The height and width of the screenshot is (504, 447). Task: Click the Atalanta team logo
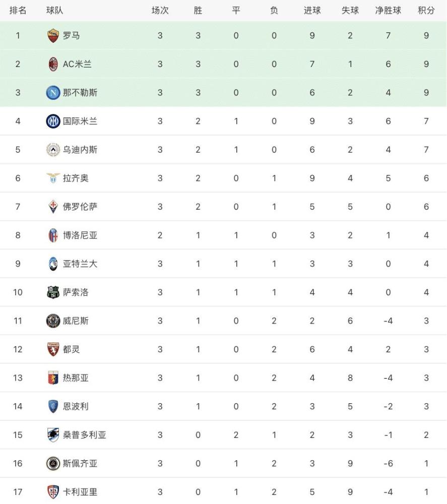[x=53, y=264]
